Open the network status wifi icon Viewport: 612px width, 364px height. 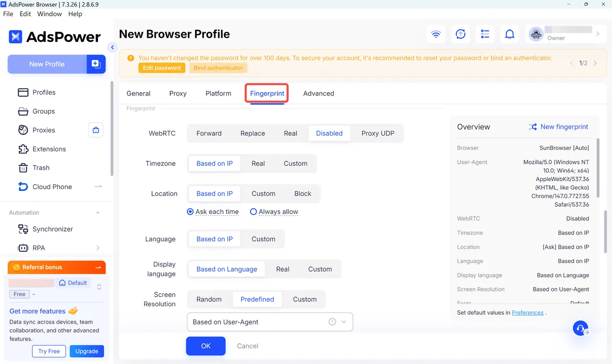click(436, 34)
